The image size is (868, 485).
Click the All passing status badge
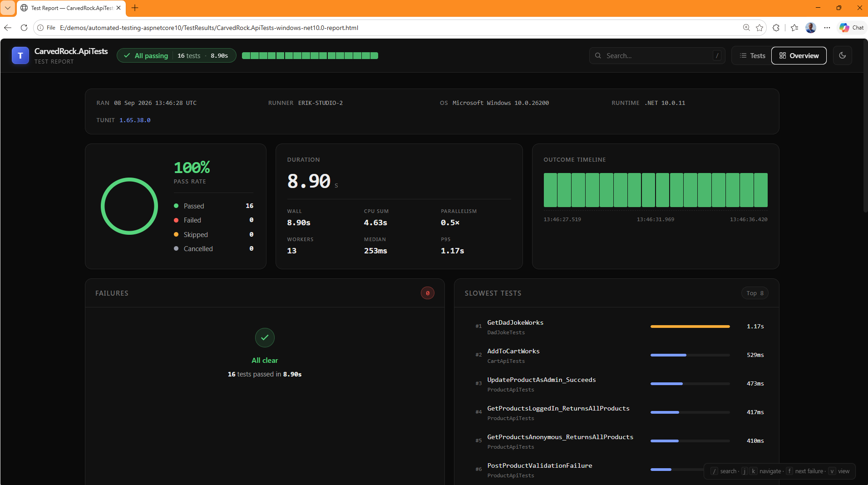tap(176, 55)
